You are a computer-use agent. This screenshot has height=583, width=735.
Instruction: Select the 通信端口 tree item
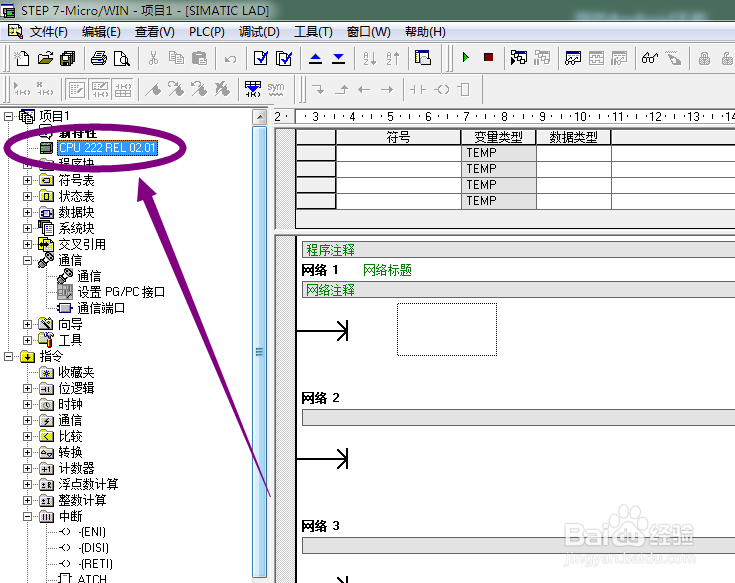pos(101,308)
